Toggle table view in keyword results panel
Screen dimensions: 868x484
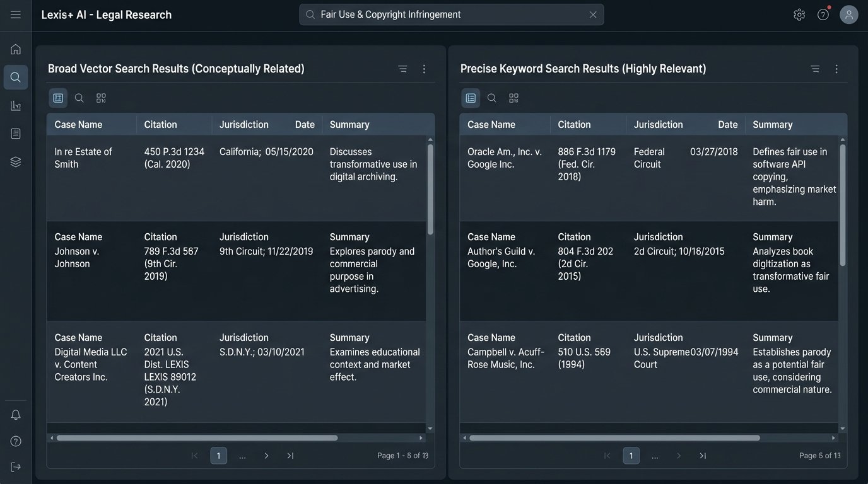pos(470,98)
